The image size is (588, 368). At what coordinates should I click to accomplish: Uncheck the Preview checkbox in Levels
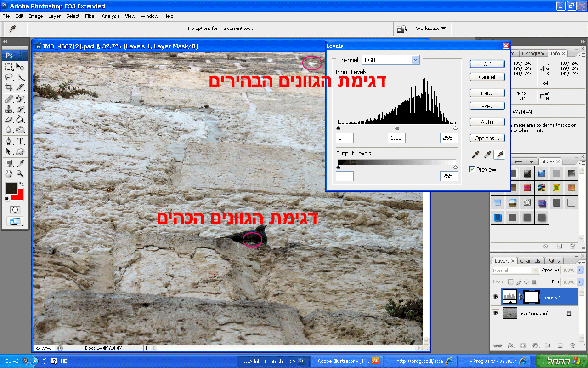pos(472,169)
